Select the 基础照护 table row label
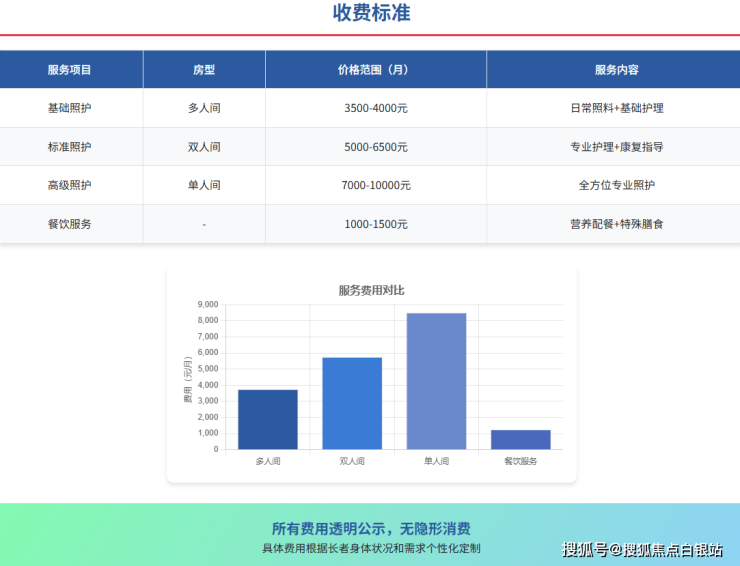This screenshot has width=740, height=566. click(x=69, y=108)
